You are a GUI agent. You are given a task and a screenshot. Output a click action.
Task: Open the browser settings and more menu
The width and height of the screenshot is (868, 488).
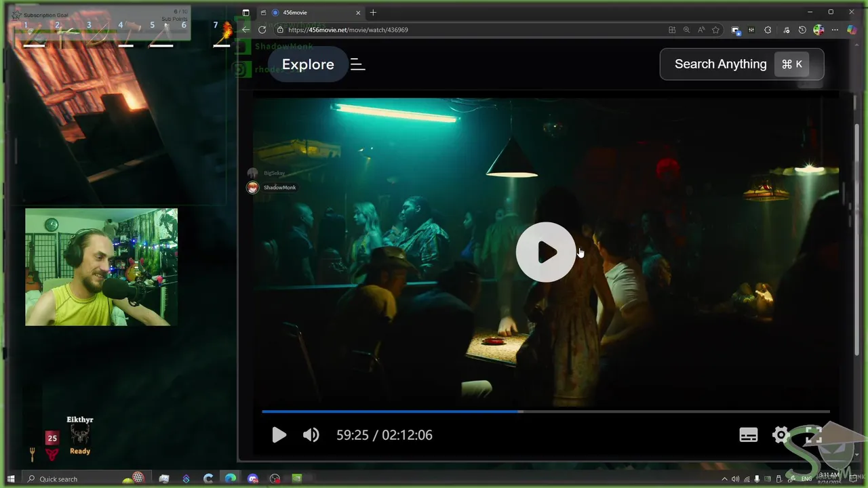click(835, 30)
